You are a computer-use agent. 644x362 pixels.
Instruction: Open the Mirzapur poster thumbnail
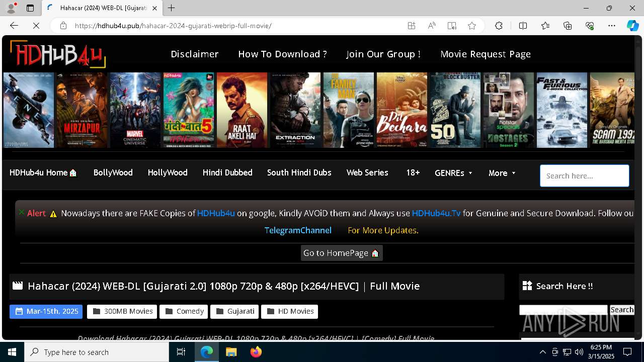pyautogui.click(x=82, y=110)
